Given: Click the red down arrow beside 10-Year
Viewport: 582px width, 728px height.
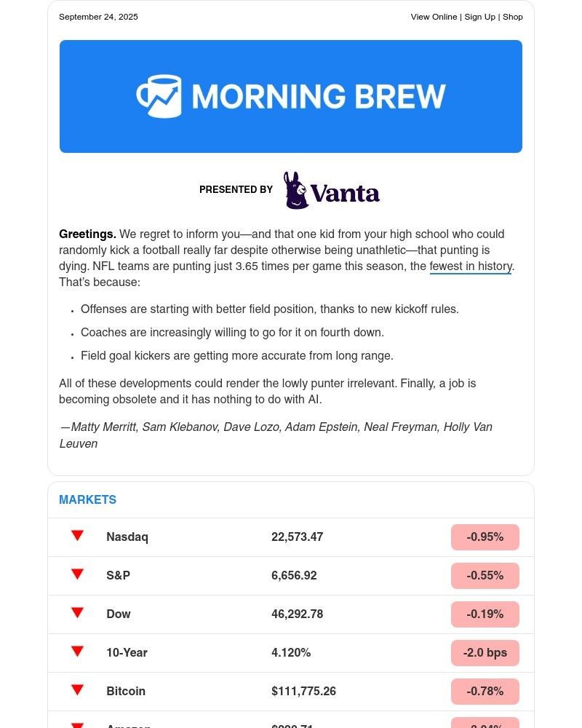Looking at the screenshot, I should click(x=77, y=652).
